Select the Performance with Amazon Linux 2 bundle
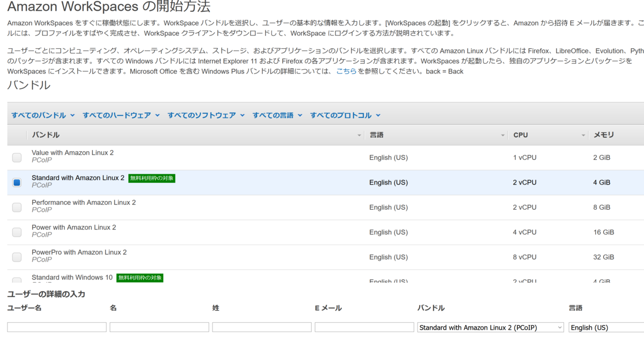 (x=17, y=207)
